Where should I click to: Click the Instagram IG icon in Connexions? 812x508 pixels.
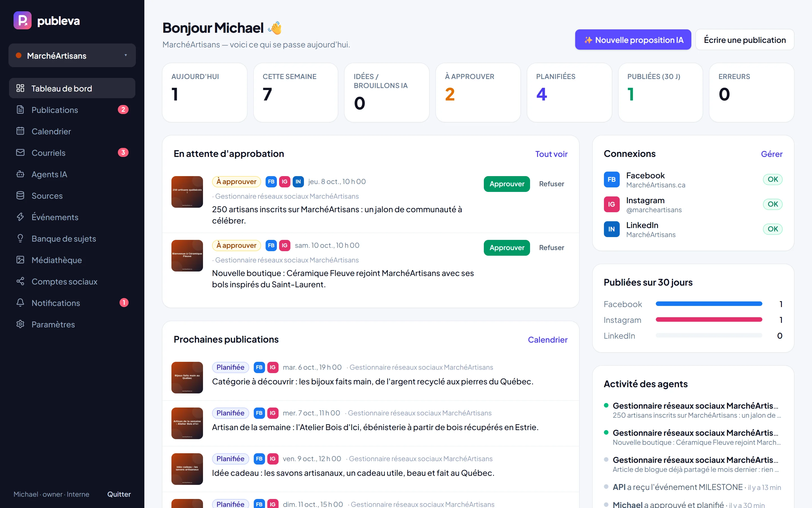point(611,204)
